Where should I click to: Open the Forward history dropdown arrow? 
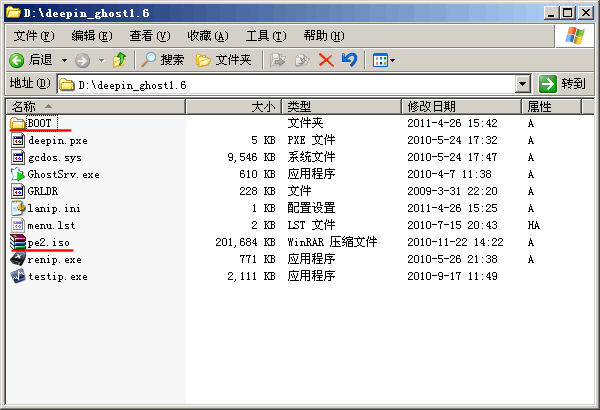point(101,60)
